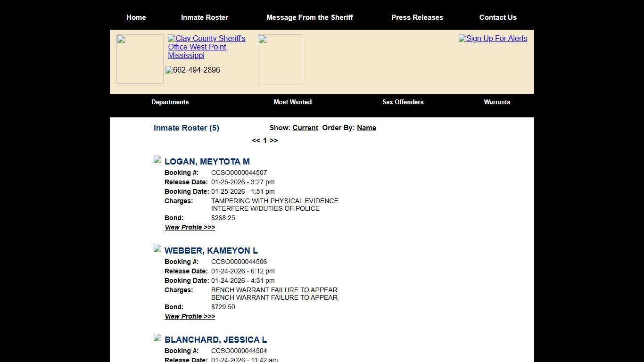The image size is (644, 362).
Task: Navigate to the Inmate Roster tab
Action: click(205, 17)
